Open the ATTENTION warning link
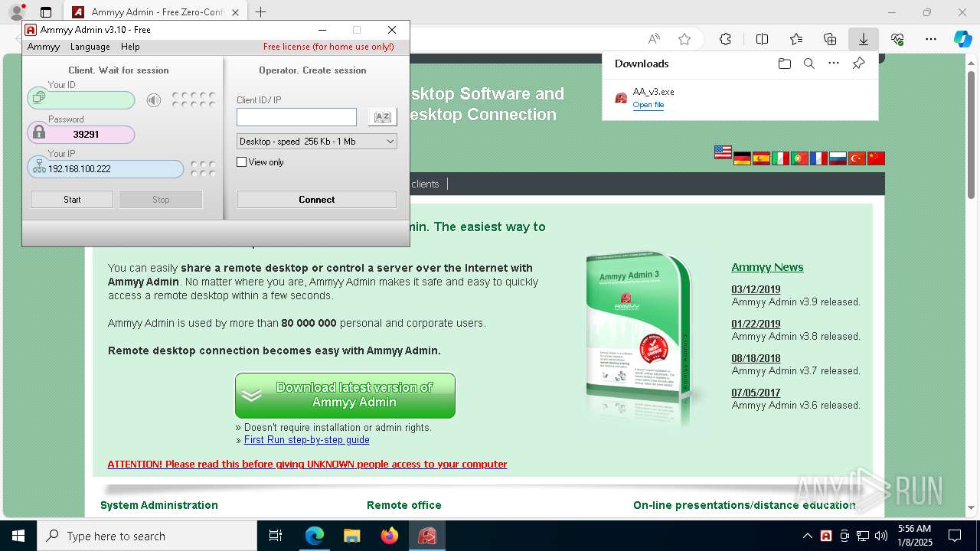 [307, 465]
